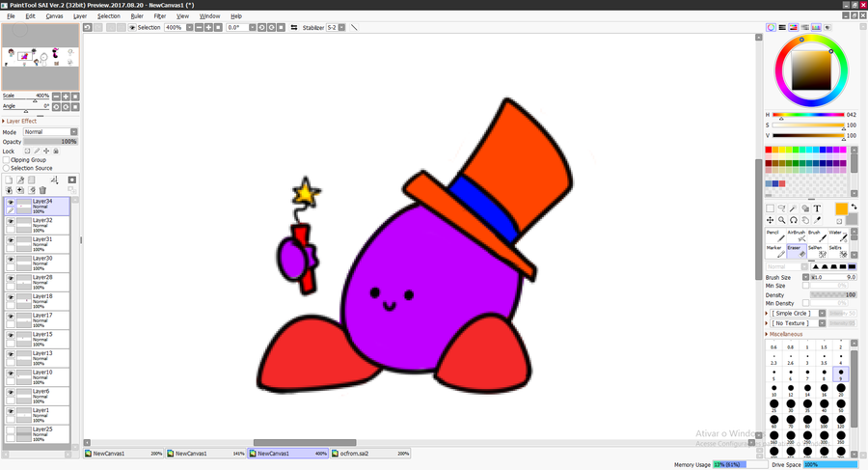
Task: Switch to the ocfrom.sai2 canvas tab
Action: pos(370,454)
